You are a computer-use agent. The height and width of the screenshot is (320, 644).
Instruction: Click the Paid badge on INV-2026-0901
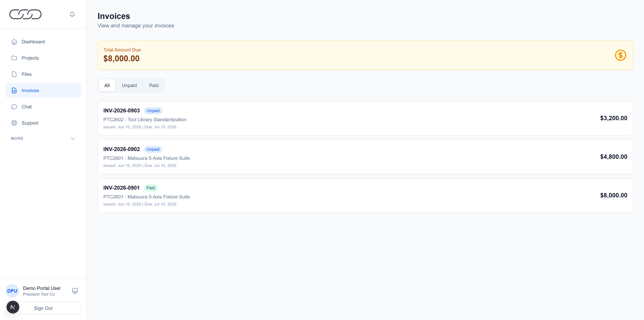click(x=150, y=188)
